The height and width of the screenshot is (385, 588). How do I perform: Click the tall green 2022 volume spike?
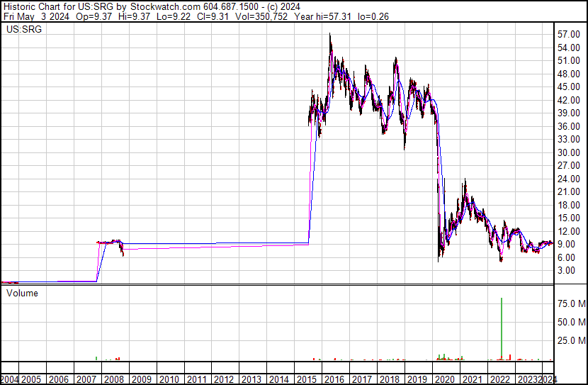[502, 328]
